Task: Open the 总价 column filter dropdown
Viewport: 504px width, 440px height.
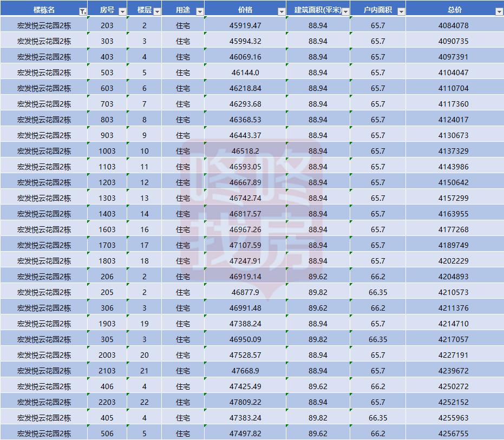Action: click(x=499, y=12)
